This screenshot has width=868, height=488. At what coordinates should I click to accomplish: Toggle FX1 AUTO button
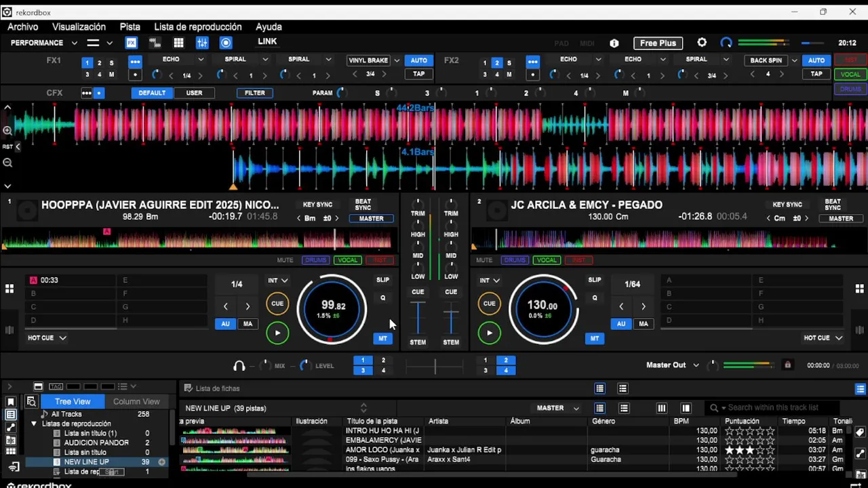pyautogui.click(x=419, y=60)
